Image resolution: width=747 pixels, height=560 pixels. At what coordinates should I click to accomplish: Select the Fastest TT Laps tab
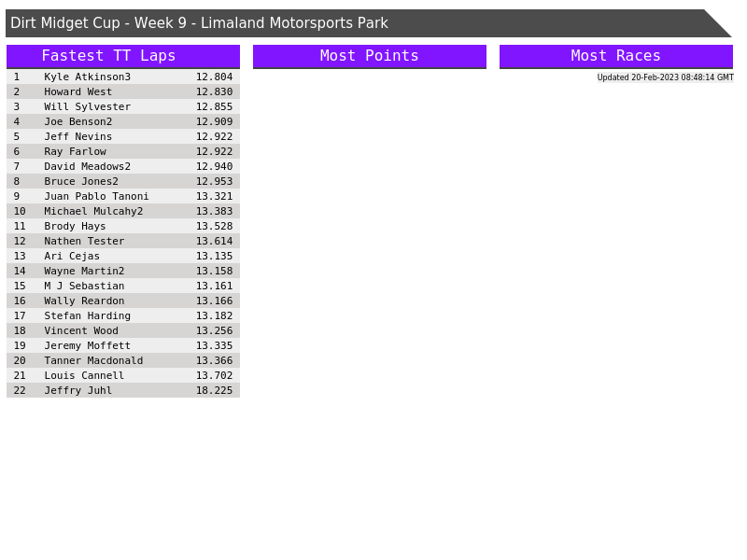coord(122,56)
